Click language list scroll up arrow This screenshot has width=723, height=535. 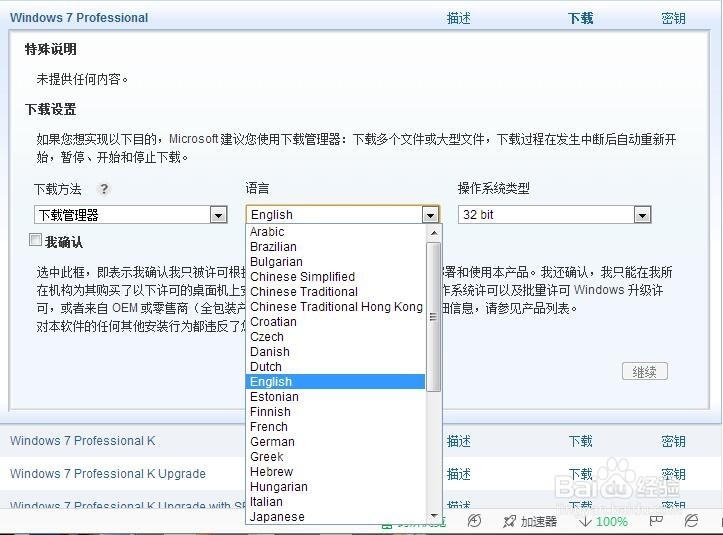coord(433,233)
